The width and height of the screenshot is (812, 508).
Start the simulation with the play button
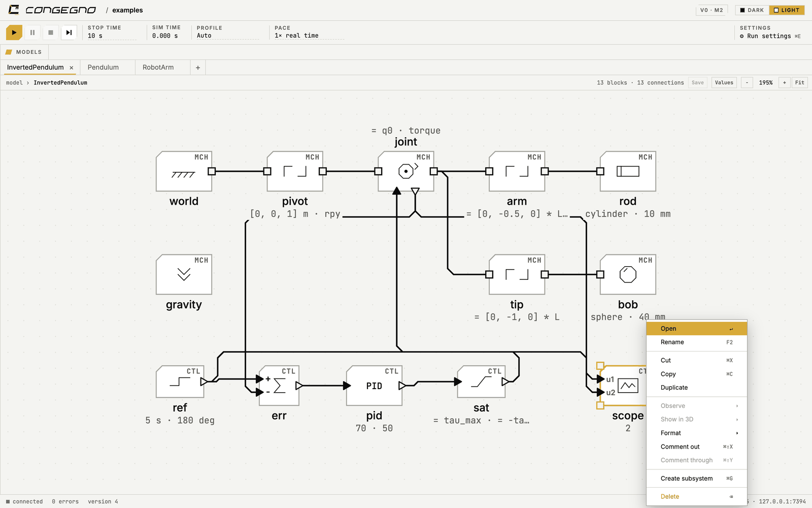[x=14, y=33]
